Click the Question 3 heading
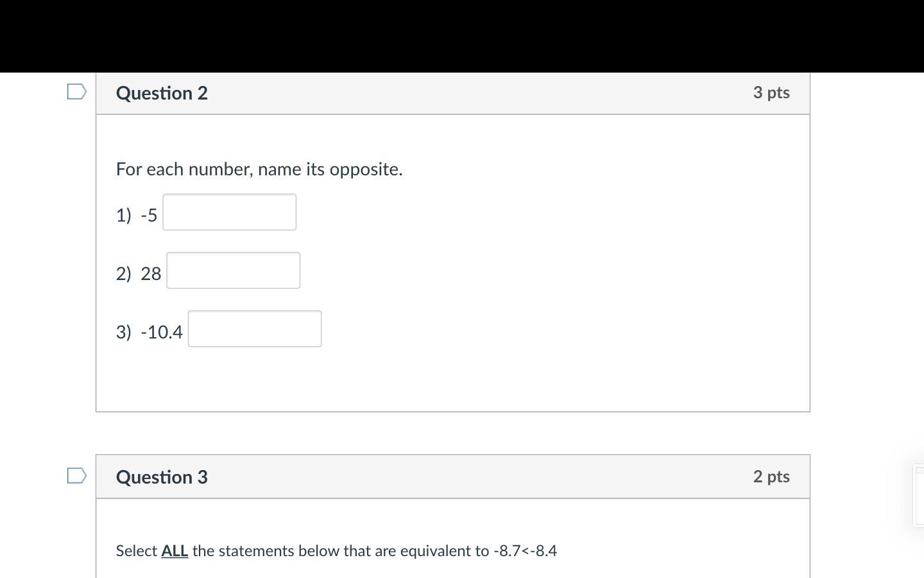Viewport: 924px width, 578px height. coord(162,477)
